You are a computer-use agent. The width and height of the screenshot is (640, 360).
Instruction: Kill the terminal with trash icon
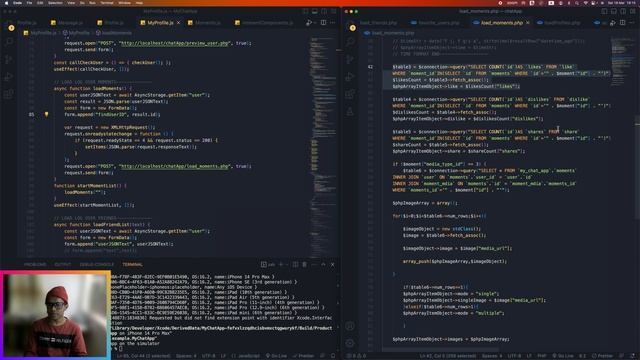click(304, 264)
